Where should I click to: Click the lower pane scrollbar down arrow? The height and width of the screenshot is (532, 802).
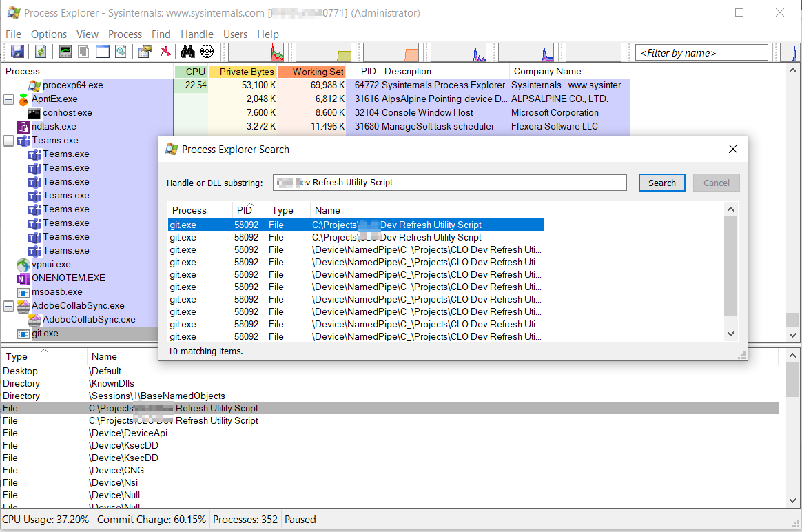coord(792,500)
